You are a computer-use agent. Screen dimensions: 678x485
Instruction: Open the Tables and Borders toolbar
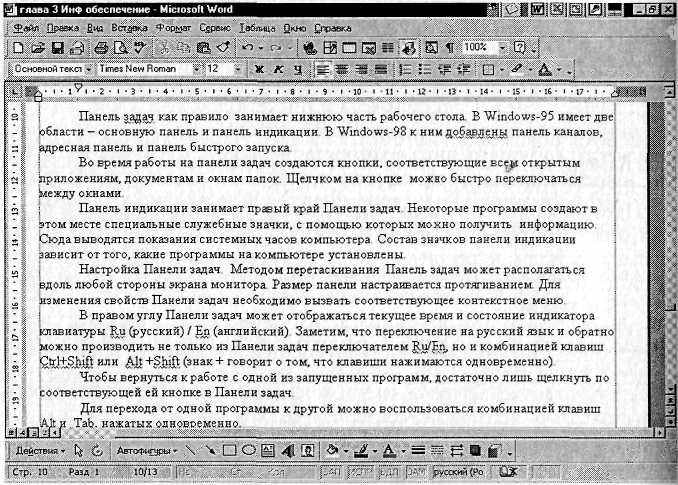click(330, 48)
